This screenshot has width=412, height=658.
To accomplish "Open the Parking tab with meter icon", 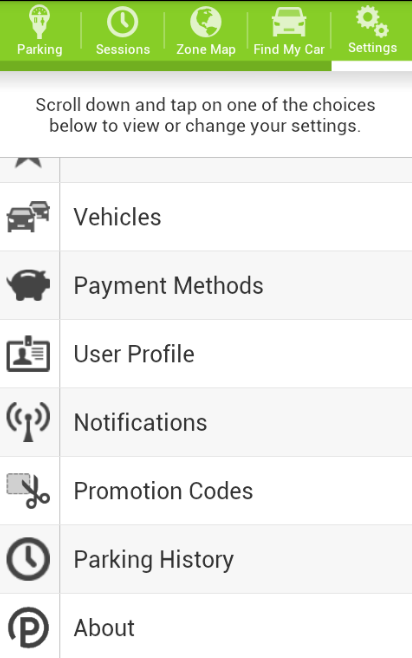I will pyautogui.click(x=40, y=32).
